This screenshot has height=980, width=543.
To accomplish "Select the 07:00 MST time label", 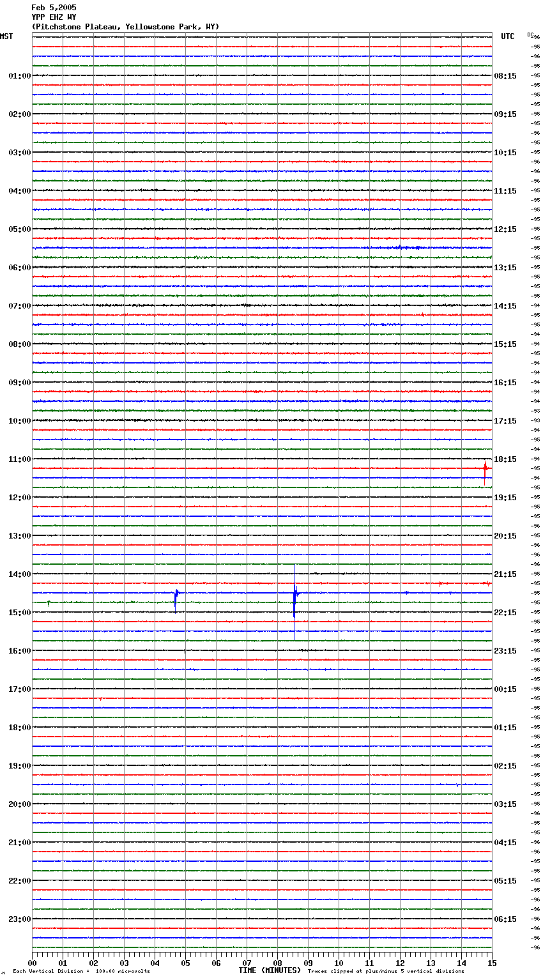I will (20, 306).
